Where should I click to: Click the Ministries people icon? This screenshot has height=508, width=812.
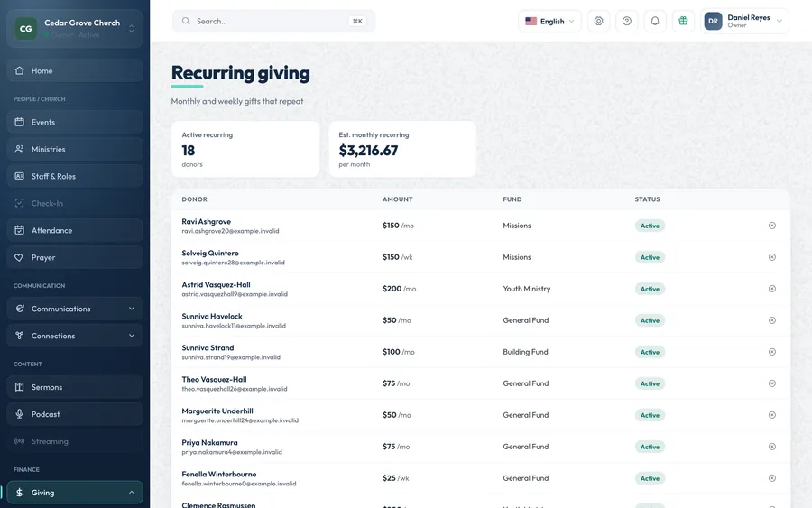(19, 149)
